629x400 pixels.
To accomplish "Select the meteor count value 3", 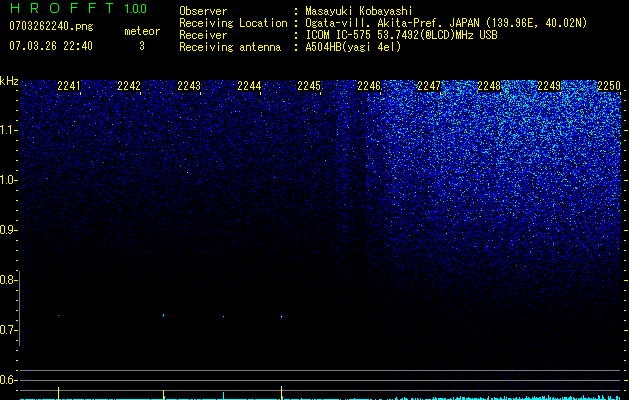I will (x=142, y=46).
